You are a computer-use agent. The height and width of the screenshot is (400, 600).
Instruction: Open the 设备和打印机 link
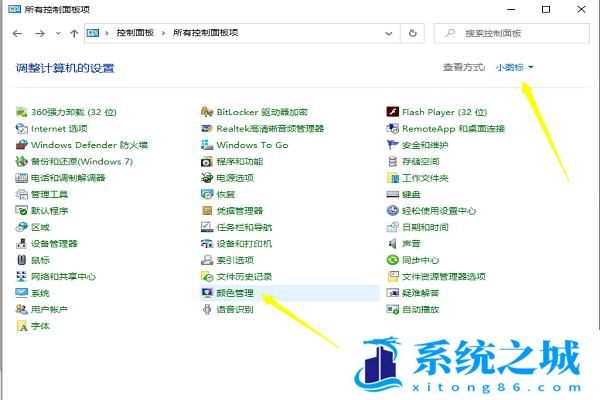(244, 244)
